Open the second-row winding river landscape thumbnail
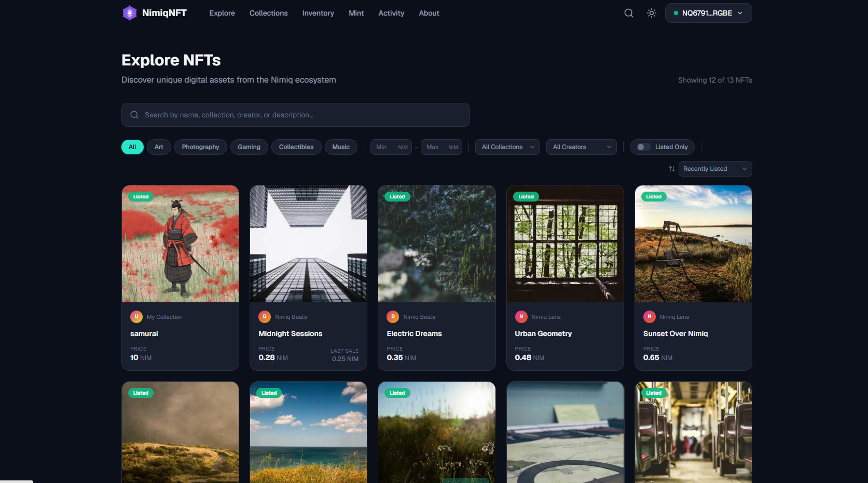Image resolution: width=868 pixels, height=483 pixels. pos(180,433)
